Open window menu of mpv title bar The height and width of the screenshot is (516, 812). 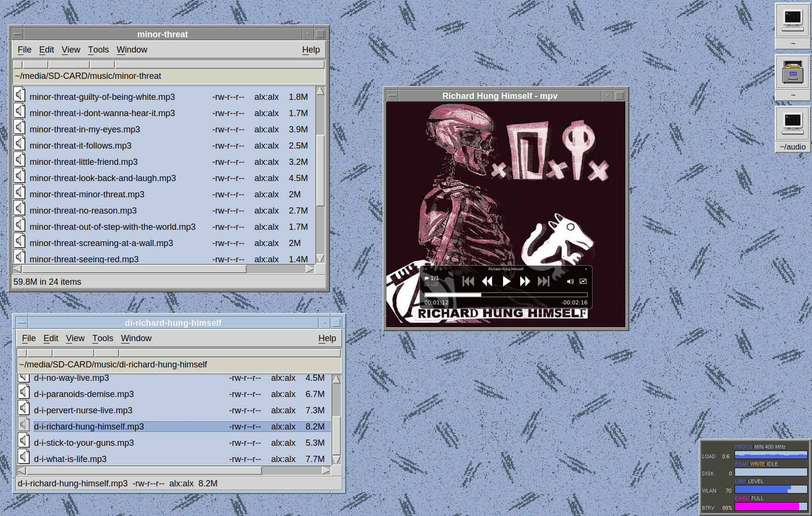click(392, 96)
